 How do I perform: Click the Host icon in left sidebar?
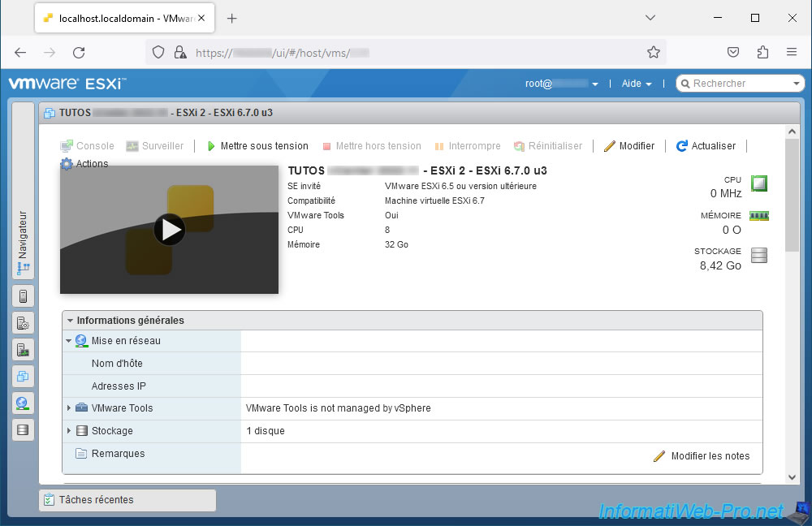[23, 296]
